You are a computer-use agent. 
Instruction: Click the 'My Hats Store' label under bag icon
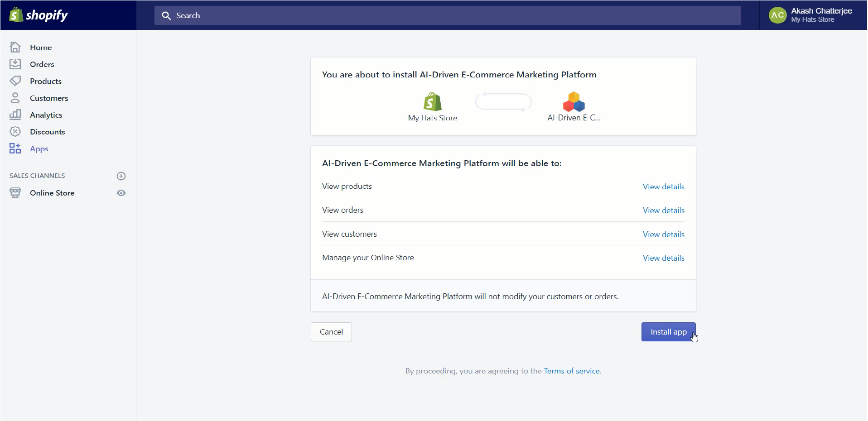433,118
